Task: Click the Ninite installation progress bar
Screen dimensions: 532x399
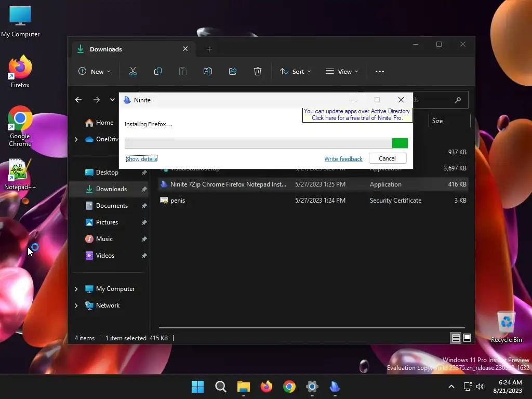Action: click(266, 143)
